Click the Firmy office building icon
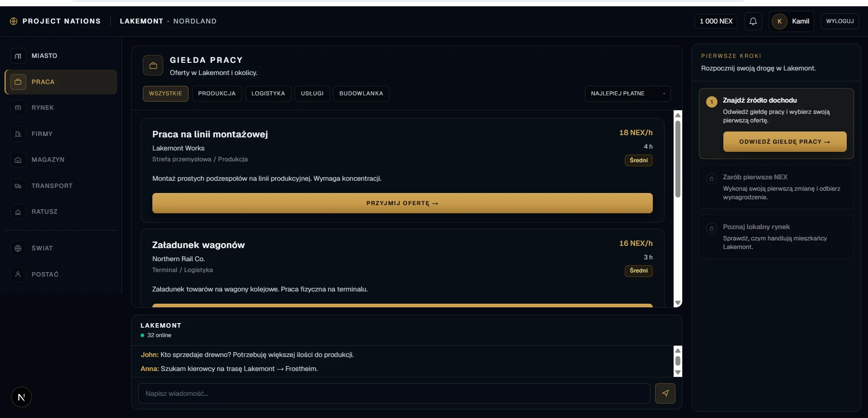The width and height of the screenshot is (868, 418). [18, 134]
